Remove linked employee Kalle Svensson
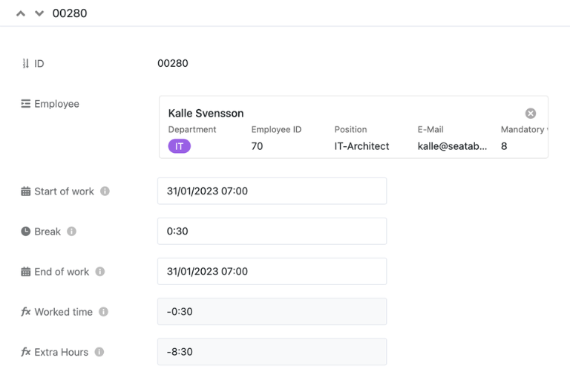The width and height of the screenshot is (570, 392). coord(531,114)
